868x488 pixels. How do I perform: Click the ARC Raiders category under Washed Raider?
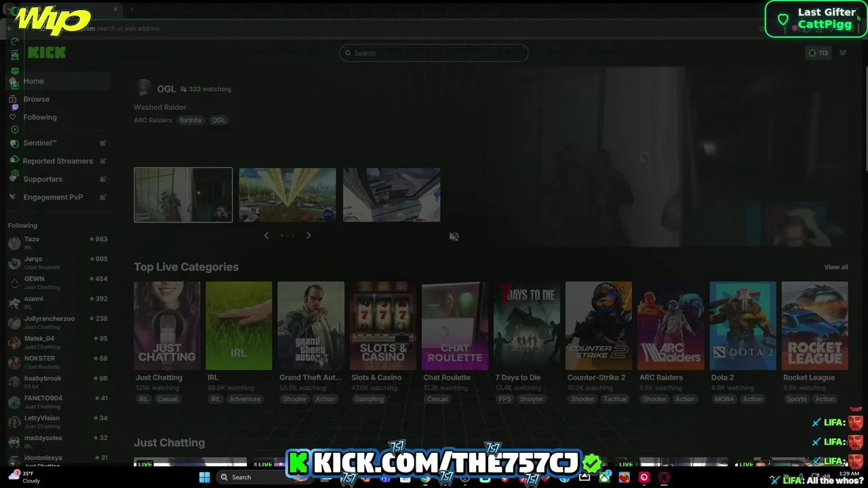click(x=153, y=120)
